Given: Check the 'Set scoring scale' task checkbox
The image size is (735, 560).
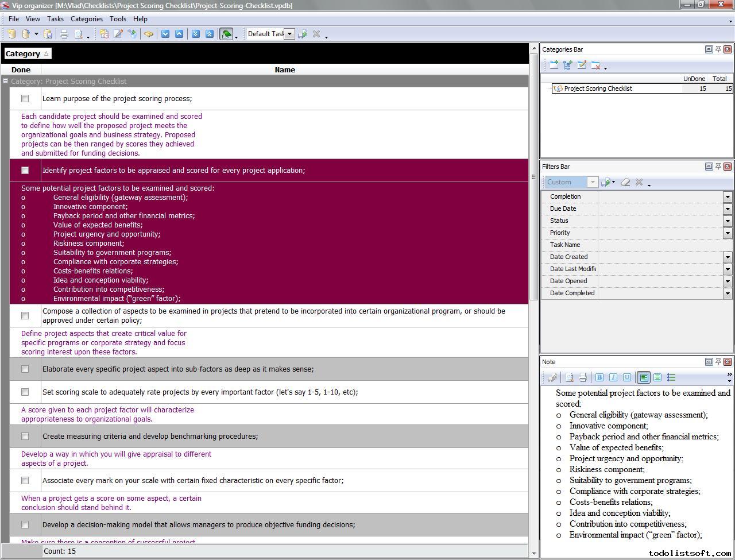Looking at the screenshot, I should point(25,392).
